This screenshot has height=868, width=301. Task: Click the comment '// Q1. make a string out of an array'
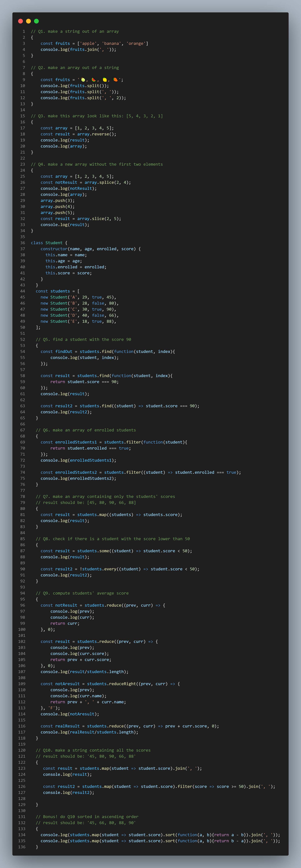[x=75, y=31]
